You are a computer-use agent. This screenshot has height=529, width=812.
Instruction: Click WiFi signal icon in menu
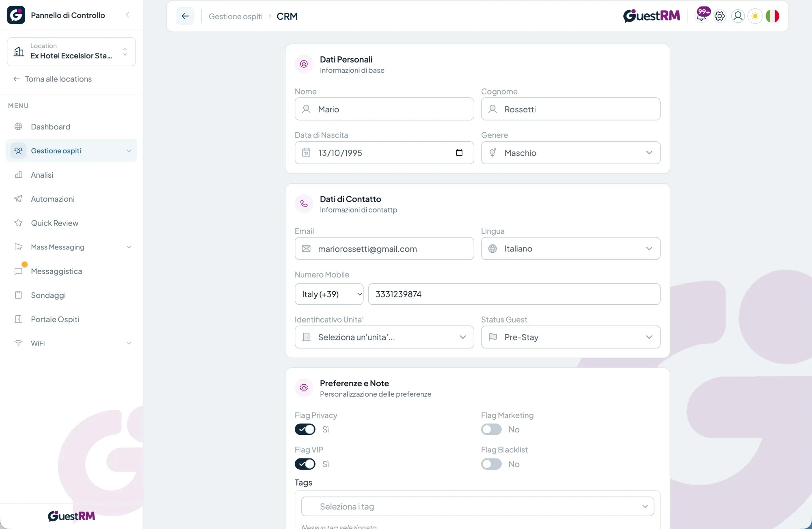(x=18, y=343)
